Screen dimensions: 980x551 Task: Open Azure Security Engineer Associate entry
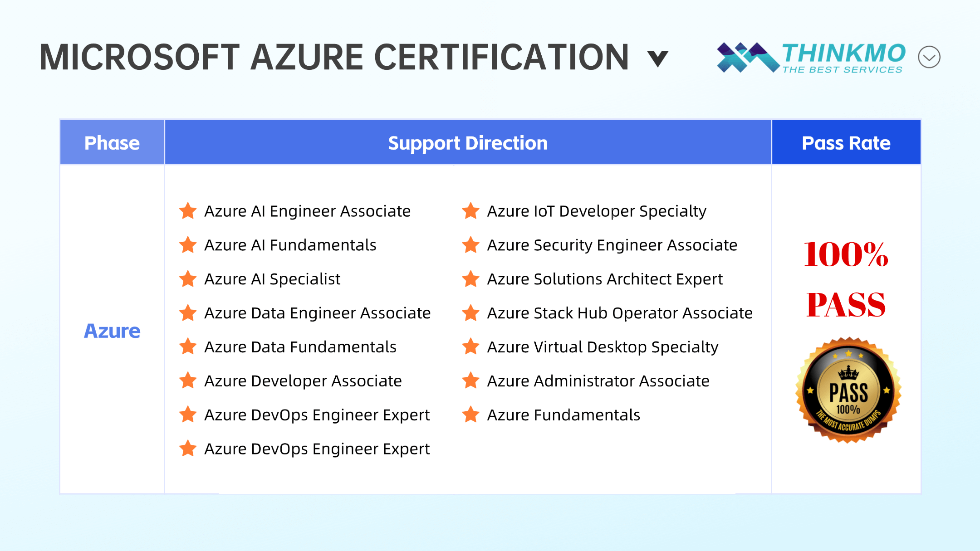click(x=612, y=245)
